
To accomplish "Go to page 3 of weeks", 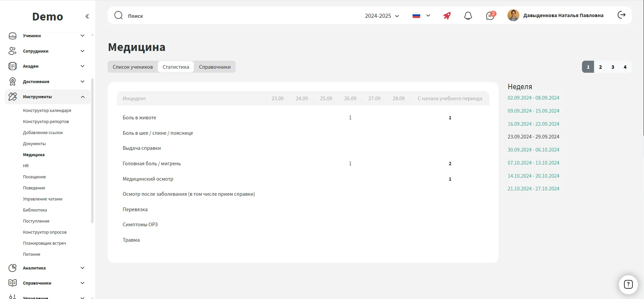I will (x=612, y=67).
